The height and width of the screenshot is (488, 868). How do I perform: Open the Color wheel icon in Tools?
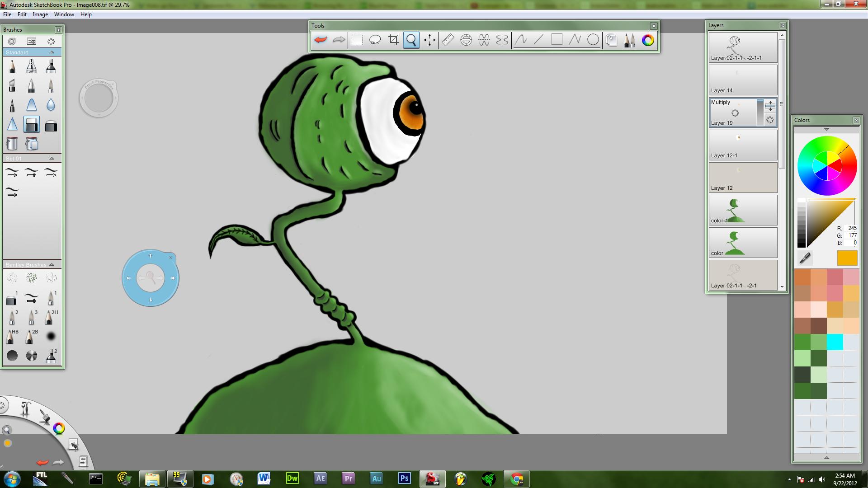point(648,40)
